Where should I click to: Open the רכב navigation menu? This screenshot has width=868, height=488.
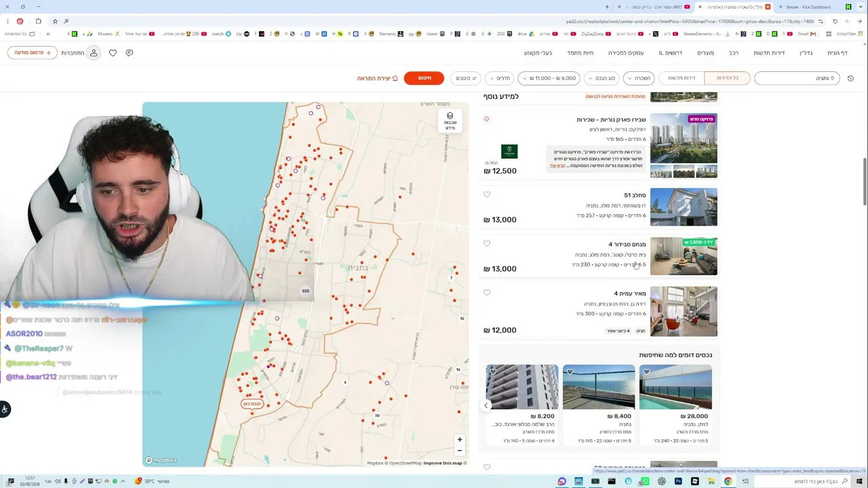pyautogui.click(x=734, y=53)
